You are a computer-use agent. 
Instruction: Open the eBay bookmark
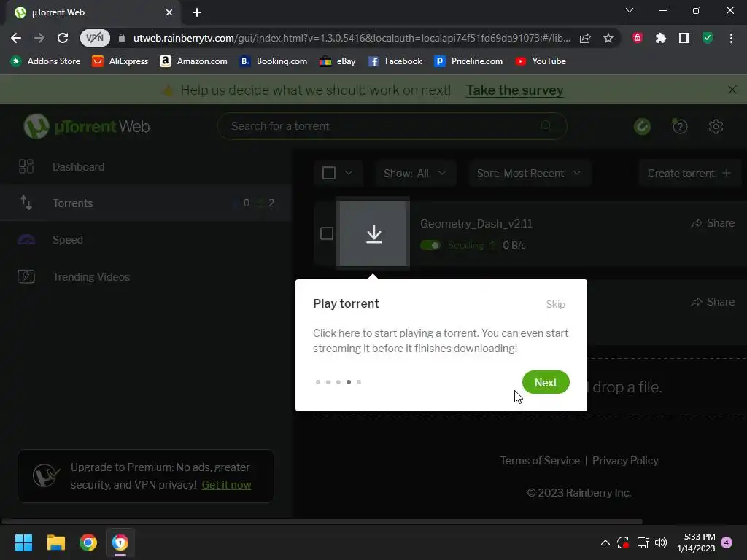click(x=337, y=61)
